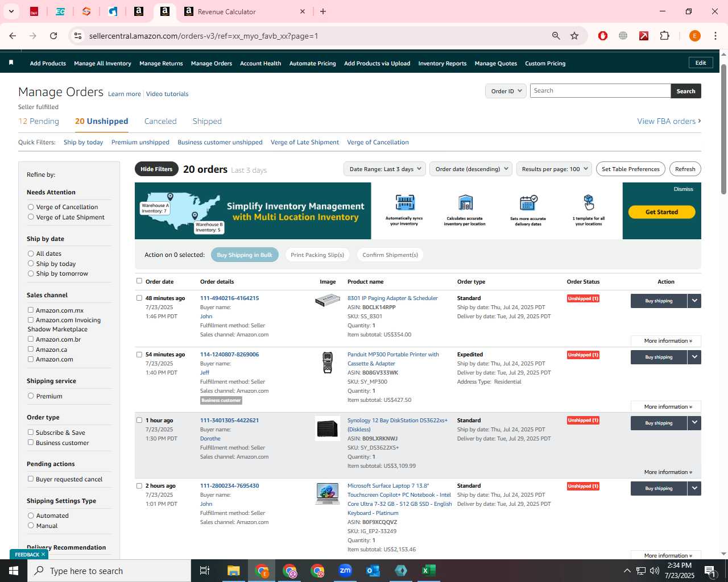Close the FEEDBACK tag with its X
Viewport: 728px width, 582px height.
click(43, 554)
